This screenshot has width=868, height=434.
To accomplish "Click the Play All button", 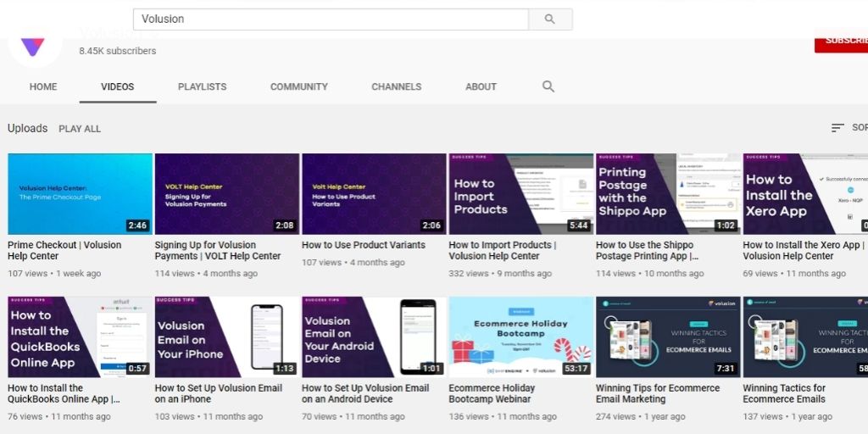I will click(x=80, y=129).
